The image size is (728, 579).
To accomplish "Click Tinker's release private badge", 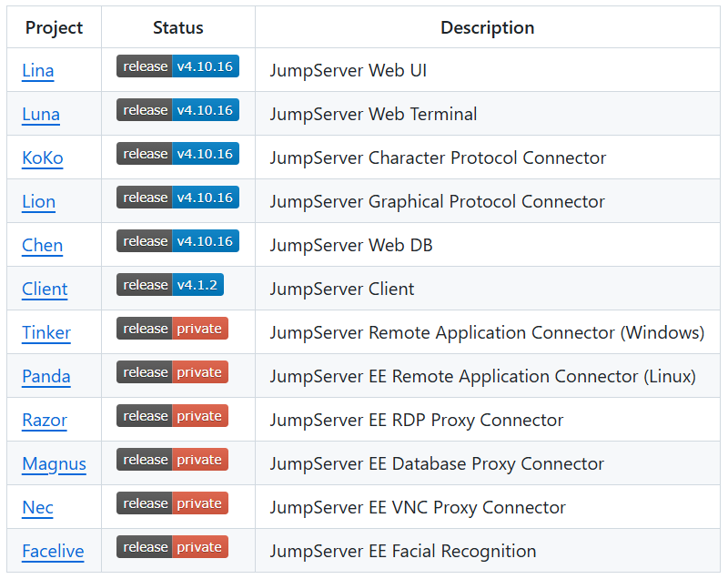I will tap(172, 329).
